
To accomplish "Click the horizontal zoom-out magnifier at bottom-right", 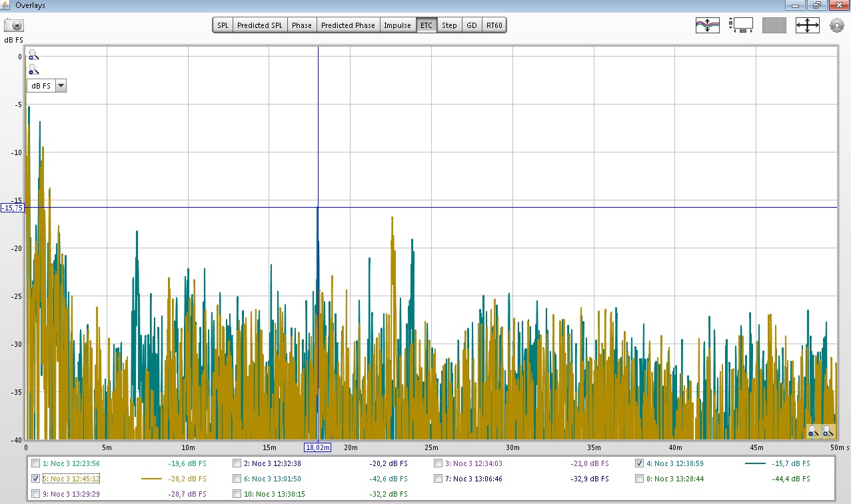I will [814, 432].
